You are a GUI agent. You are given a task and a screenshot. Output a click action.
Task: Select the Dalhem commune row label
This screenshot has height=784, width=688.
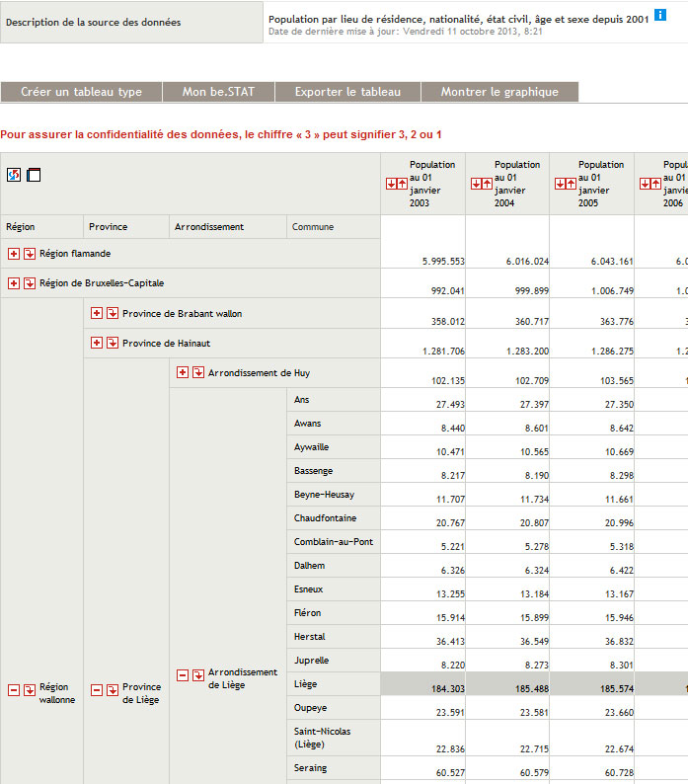click(310, 566)
